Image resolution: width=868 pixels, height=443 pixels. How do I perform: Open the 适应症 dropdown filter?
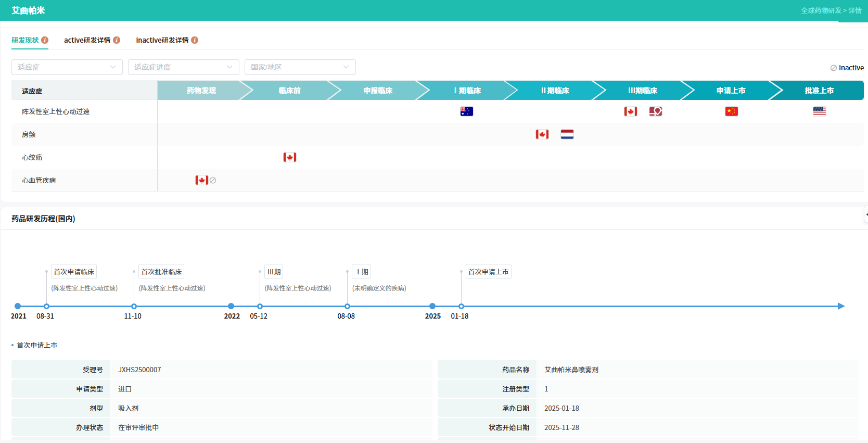[x=67, y=67]
